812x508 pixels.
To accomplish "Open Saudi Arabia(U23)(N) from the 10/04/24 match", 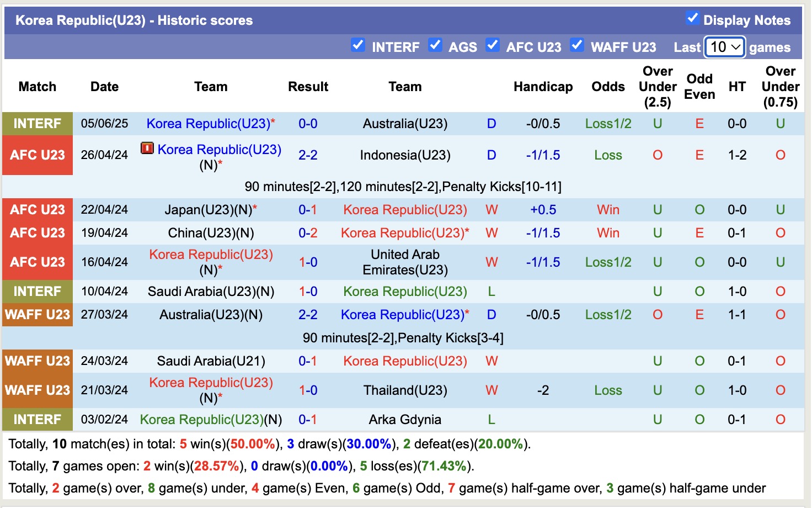I will pos(211,292).
